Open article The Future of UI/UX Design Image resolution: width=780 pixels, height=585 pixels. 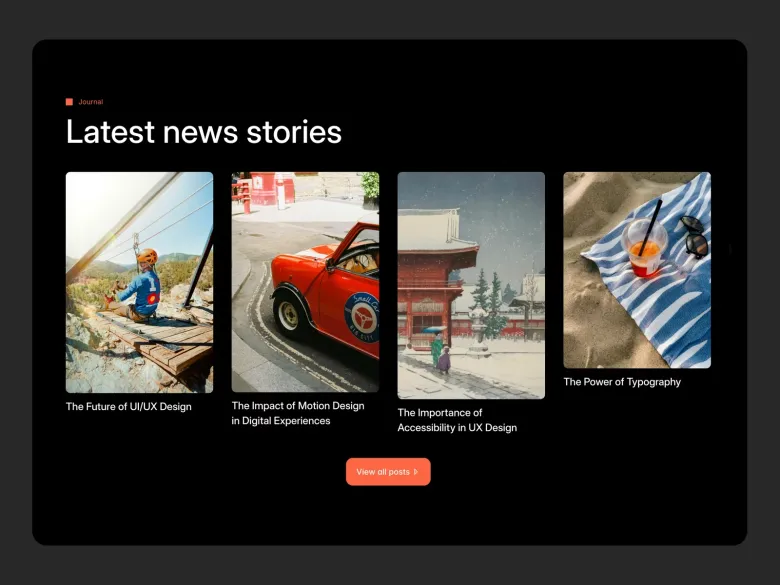pyautogui.click(x=128, y=406)
